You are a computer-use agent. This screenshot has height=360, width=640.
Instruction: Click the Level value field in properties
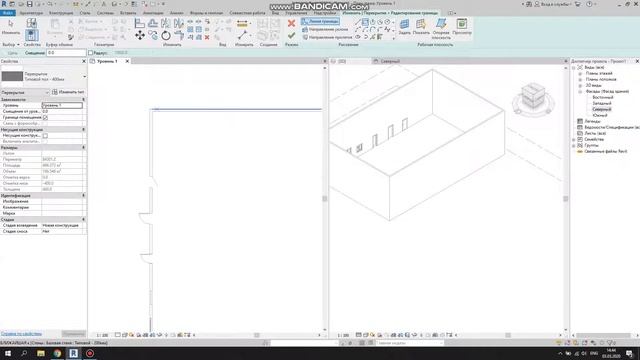pos(62,105)
